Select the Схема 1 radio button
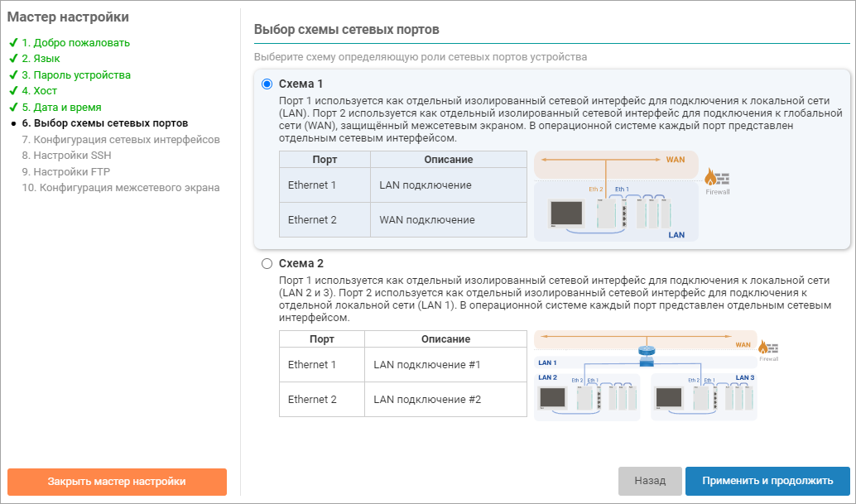The width and height of the screenshot is (856, 504). 267,84
